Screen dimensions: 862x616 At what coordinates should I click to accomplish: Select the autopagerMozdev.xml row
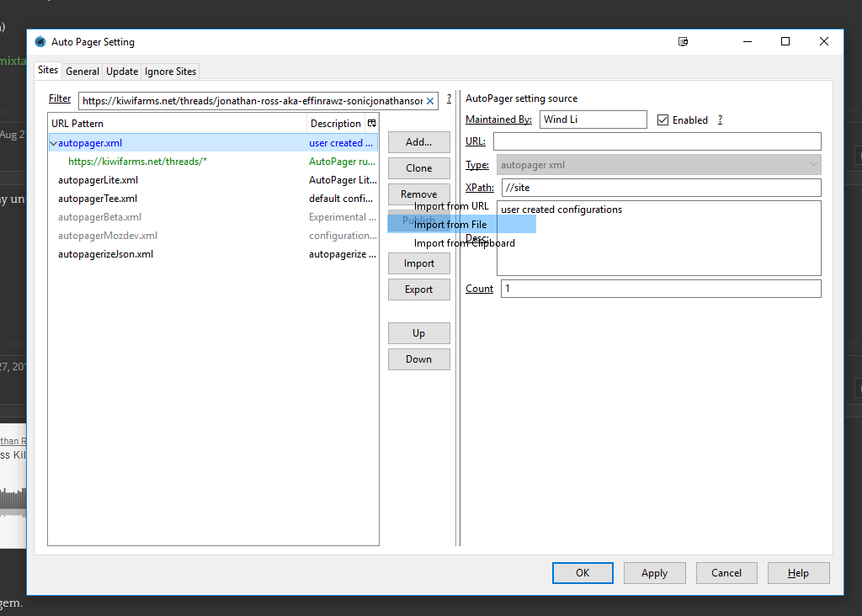(x=213, y=236)
